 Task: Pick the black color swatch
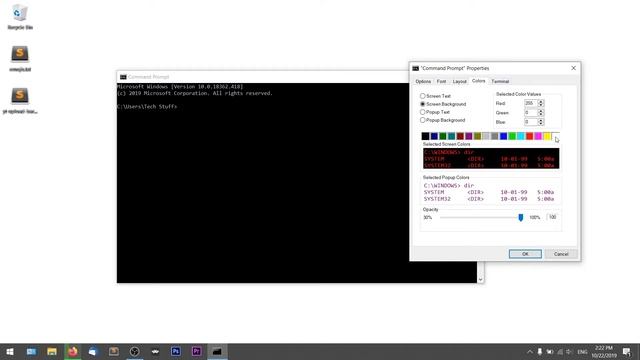tap(425, 136)
